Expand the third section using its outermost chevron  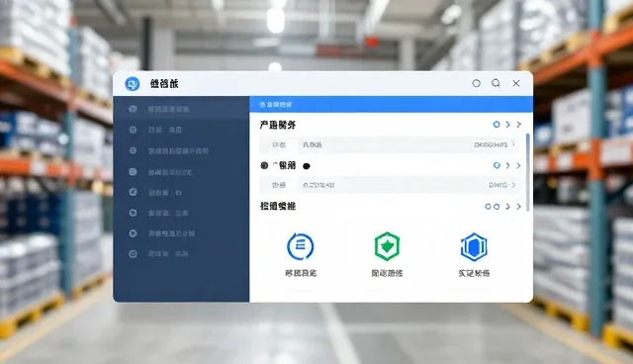point(518,207)
